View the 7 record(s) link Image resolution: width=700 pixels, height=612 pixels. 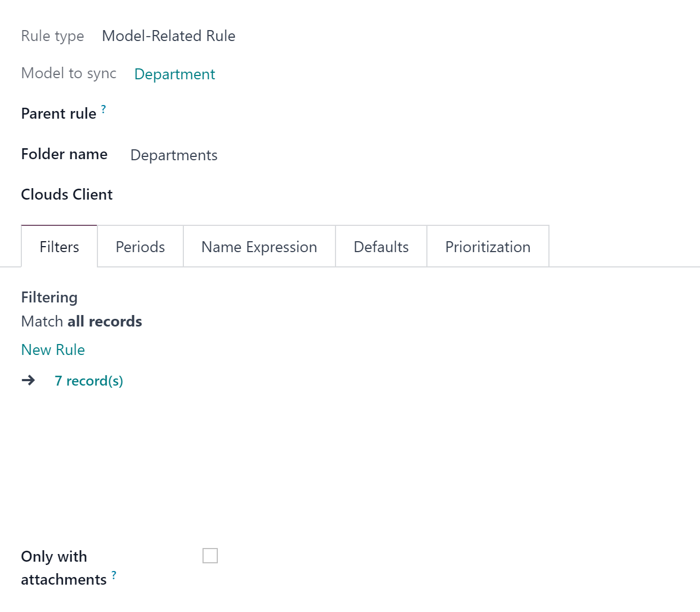pyautogui.click(x=89, y=381)
